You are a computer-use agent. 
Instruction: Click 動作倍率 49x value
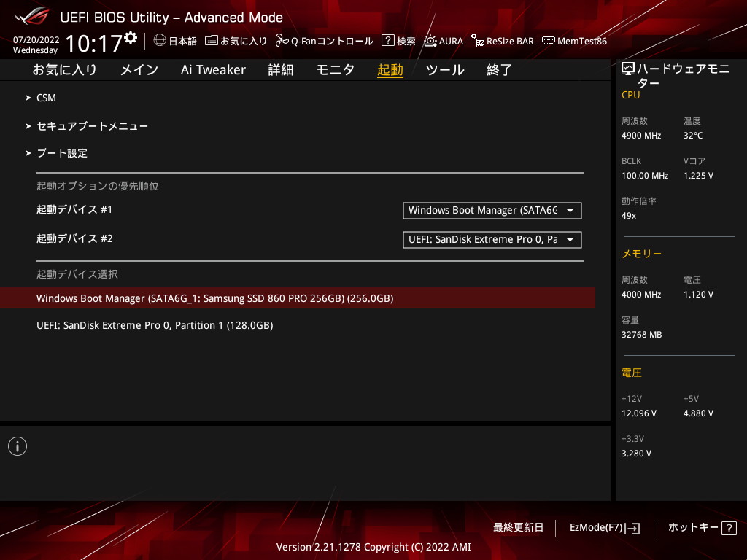(628, 216)
